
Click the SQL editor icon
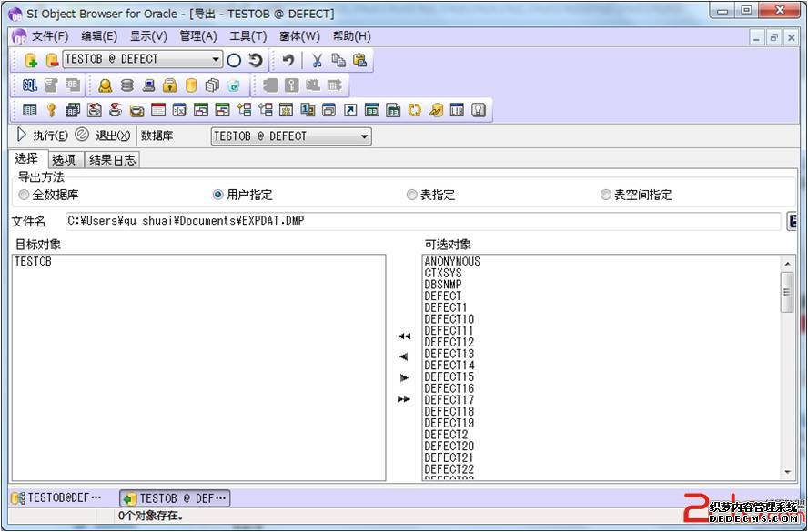tap(29, 85)
